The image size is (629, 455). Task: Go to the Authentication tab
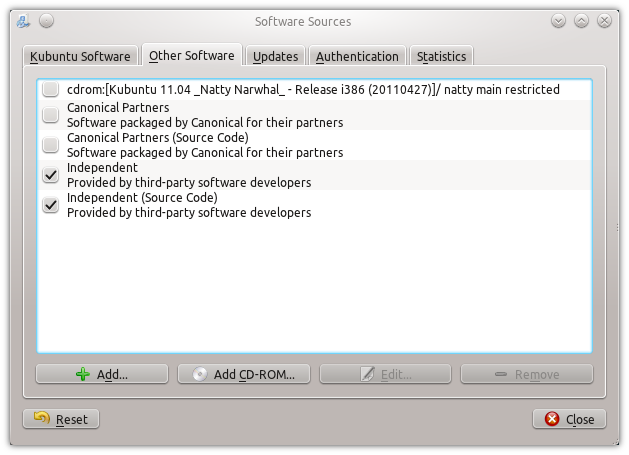[x=357, y=56]
